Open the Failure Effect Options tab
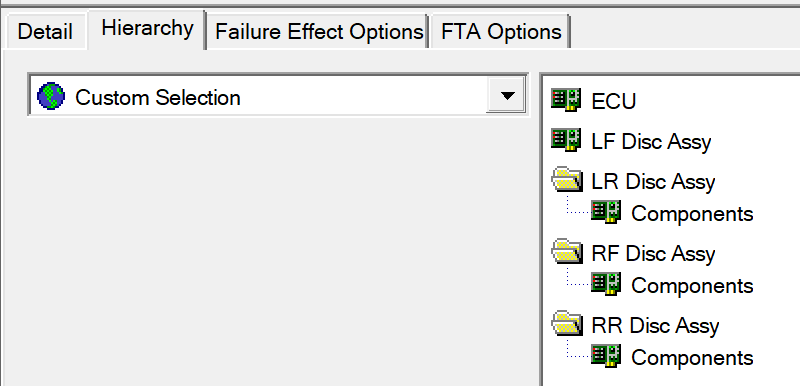 [x=319, y=32]
